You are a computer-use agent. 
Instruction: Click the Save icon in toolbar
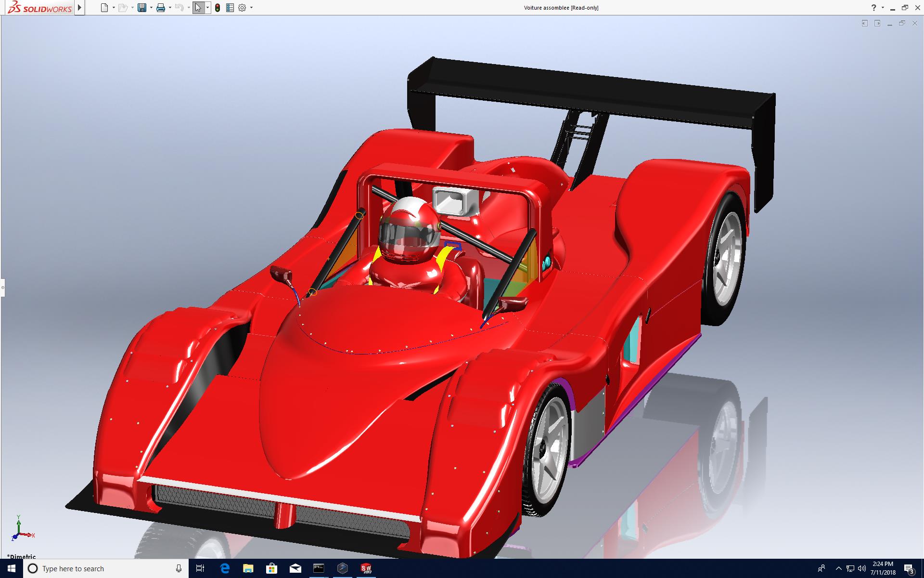click(141, 8)
